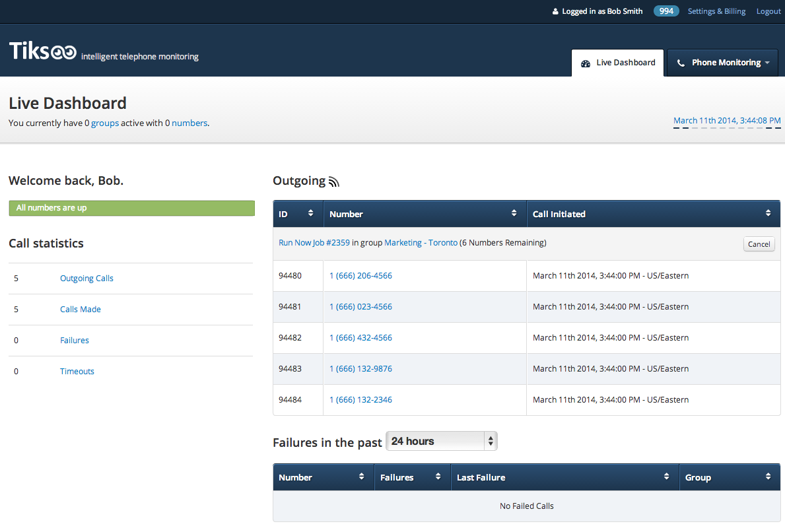This screenshot has width=785, height=532.
Task: Sort outgoing table by ID column arrows
Action: [x=311, y=213]
